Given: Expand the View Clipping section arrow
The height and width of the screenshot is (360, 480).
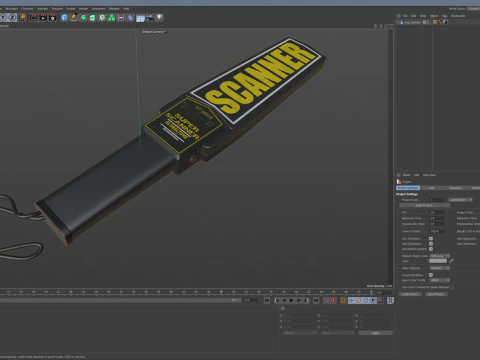Looking at the screenshot, I should tap(398, 268).
